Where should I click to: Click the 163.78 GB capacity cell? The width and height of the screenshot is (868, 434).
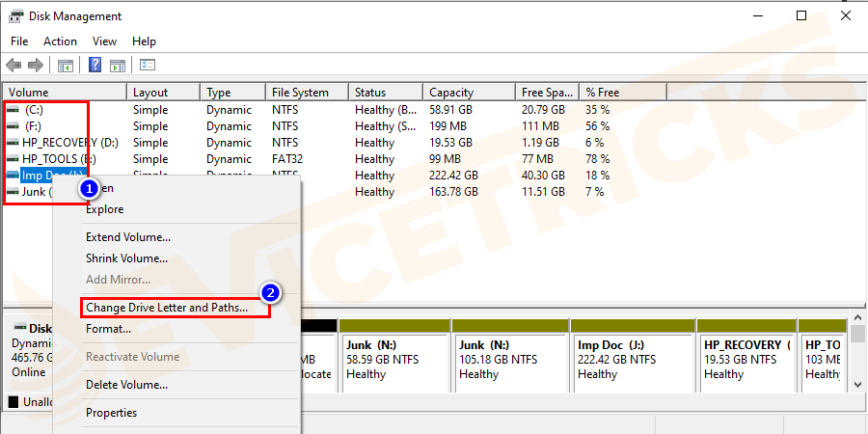[x=453, y=192]
